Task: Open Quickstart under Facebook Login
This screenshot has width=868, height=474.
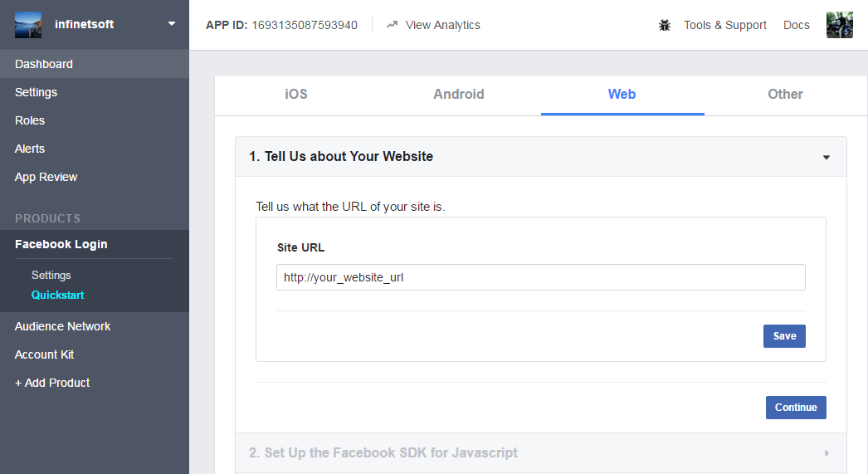Action: [x=57, y=296]
